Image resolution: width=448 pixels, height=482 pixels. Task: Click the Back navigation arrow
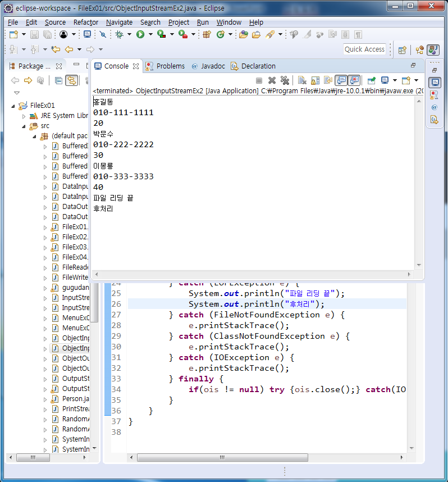coord(69,49)
